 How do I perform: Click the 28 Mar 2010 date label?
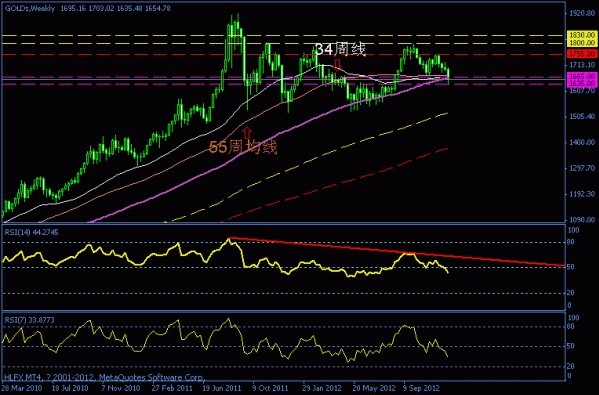(21, 388)
